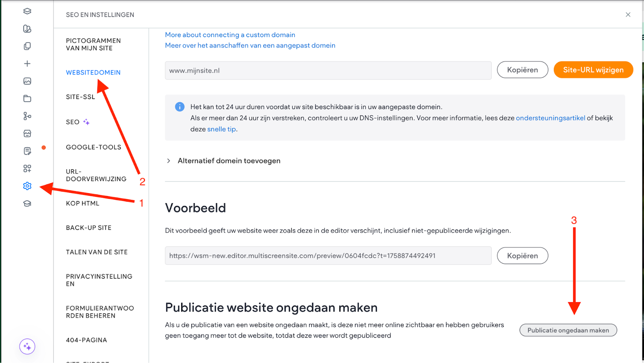The image size is (644, 363).
Task: Open 'More about connecting a custom domain' link
Action: pyautogui.click(x=230, y=35)
